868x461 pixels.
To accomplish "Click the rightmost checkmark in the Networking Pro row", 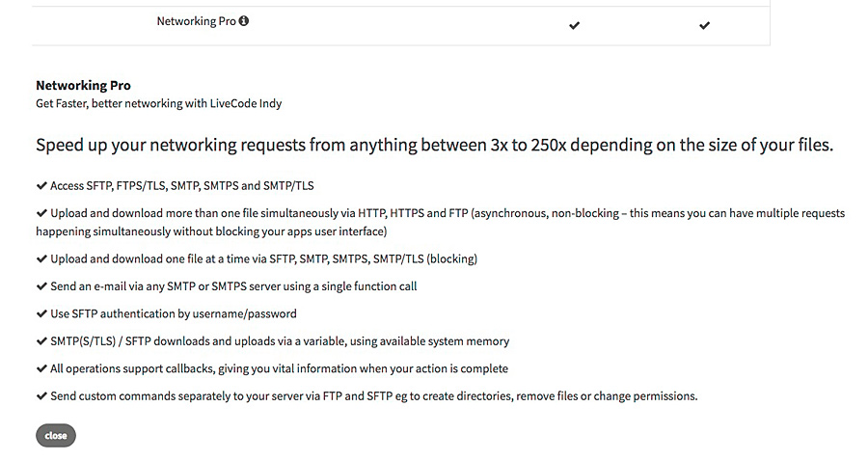I will point(704,25).
